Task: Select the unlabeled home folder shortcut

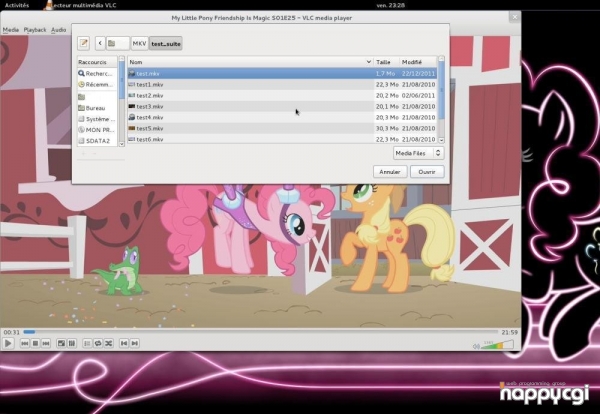Action: pos(98,97)
